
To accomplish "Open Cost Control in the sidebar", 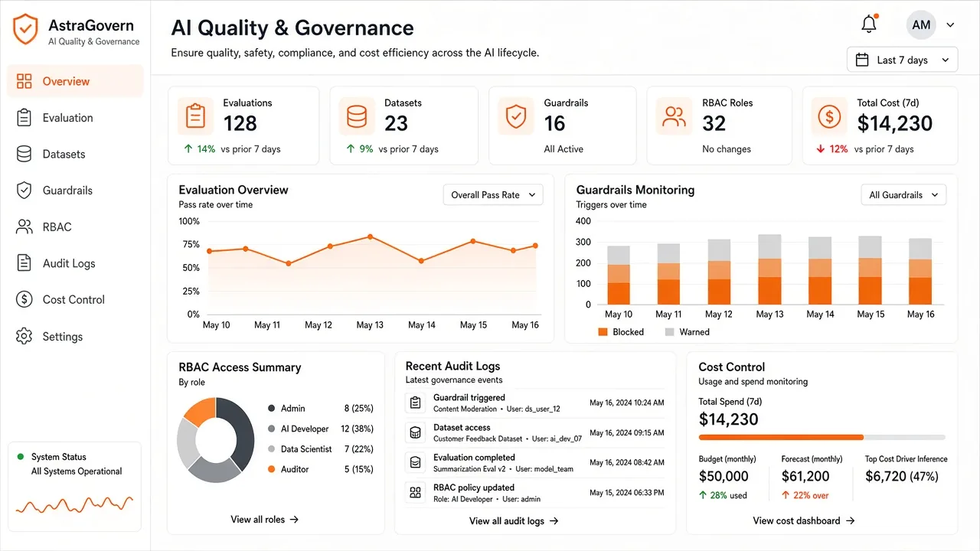I will pyautogui.click(x=75, y=300).
